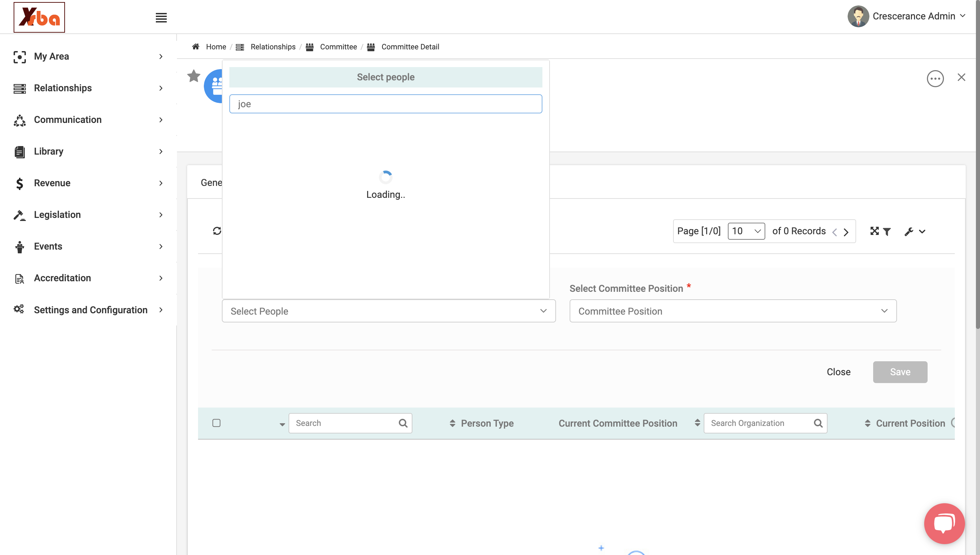Sort by Current Position column
980x555 pixels.
pyautogui.click(x=867, y=423)
